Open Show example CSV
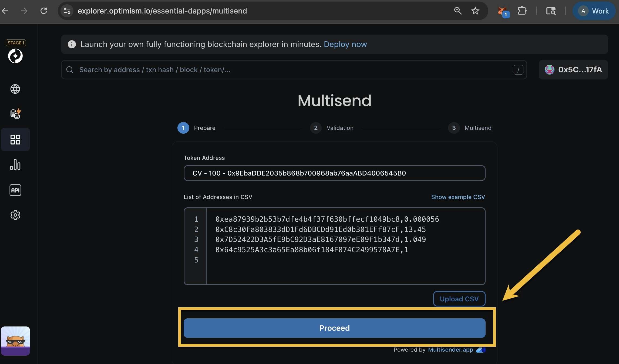 458,197
